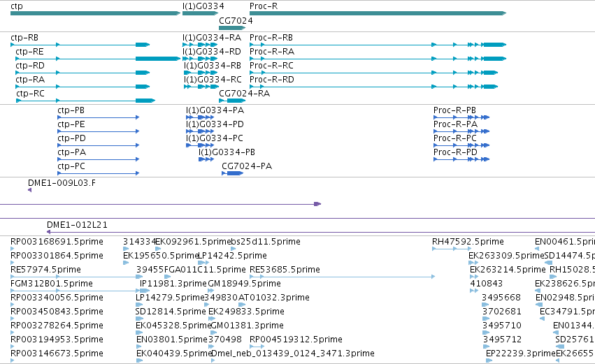Click ctp-RC transcript label
Screen dimensions: 595x364
pyautogui.click(x=30, y=94)
